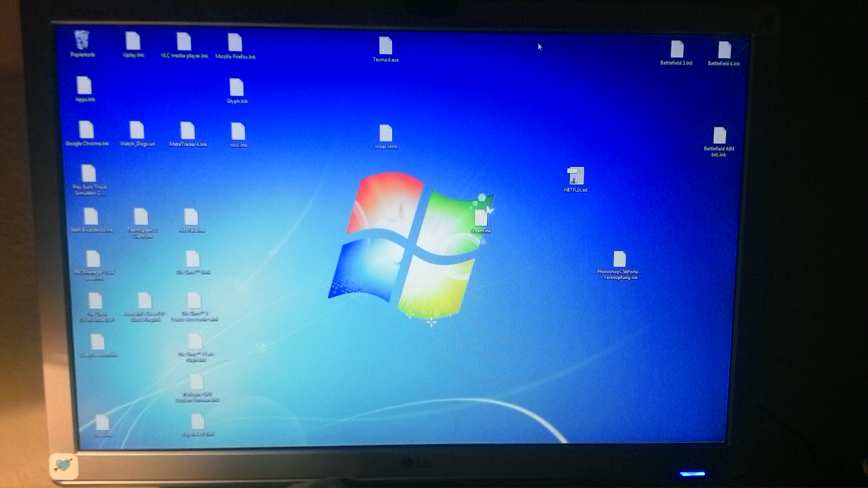868x488 pixels.
Task: Select the Watch_Dogs.url shortcut
Action: tap(137, 131)
